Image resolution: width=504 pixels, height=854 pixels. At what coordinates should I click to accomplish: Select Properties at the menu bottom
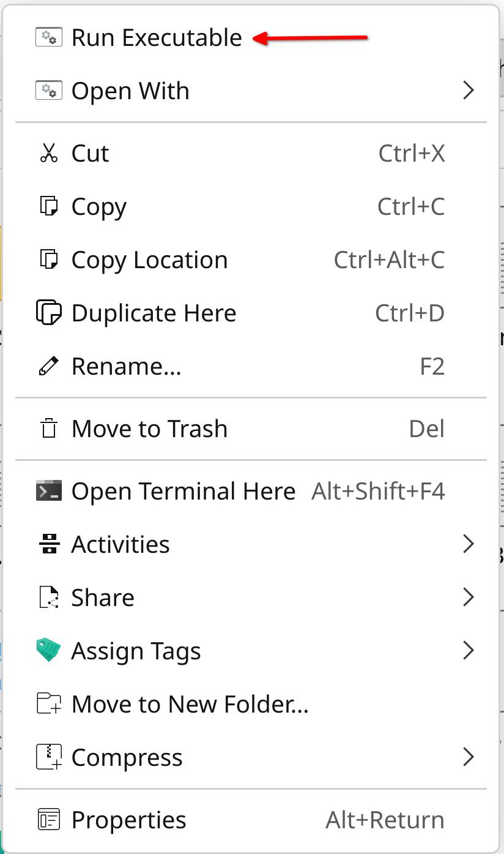pos(251,820)
